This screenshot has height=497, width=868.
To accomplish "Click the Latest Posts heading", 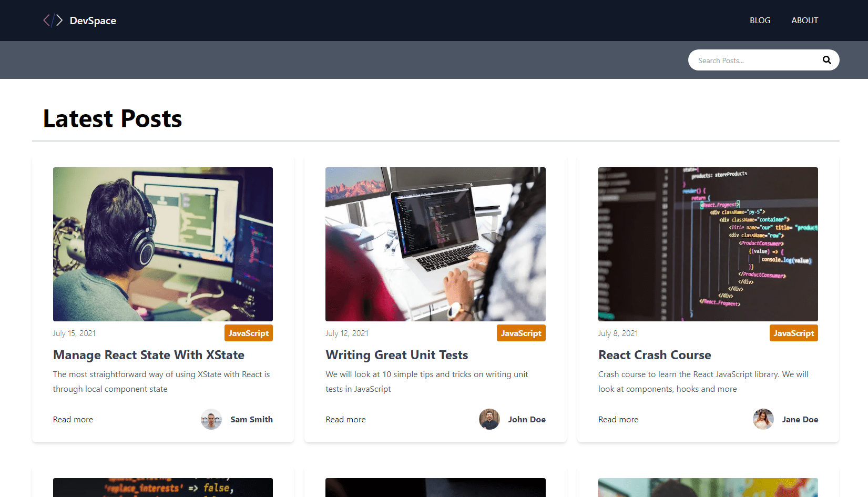I will pos(113,118).
